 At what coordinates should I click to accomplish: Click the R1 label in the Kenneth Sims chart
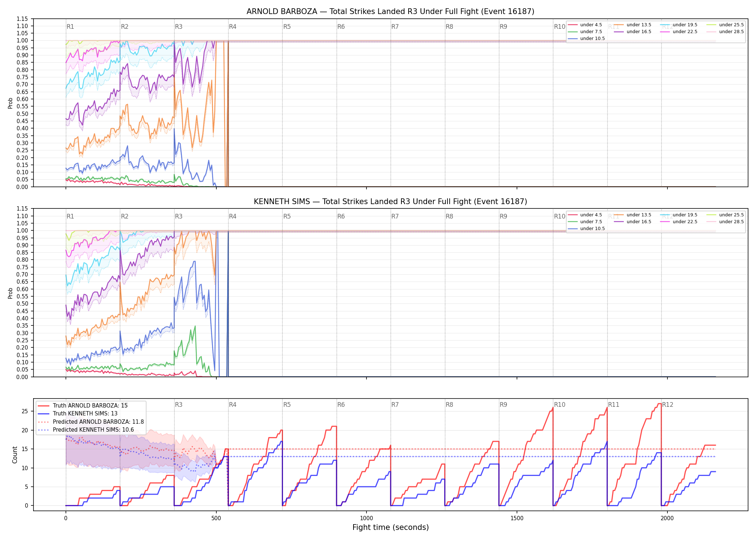(70, 216)
